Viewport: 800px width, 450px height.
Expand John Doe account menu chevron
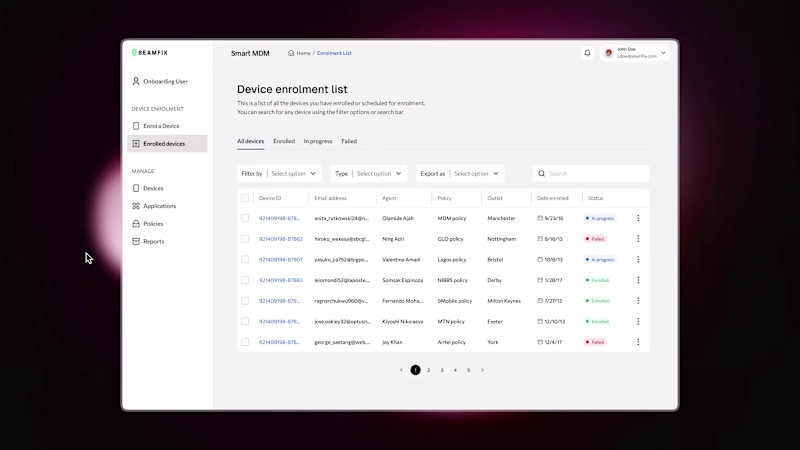(663, 53)
